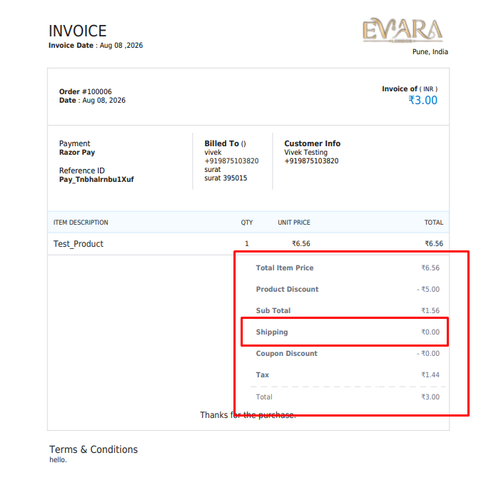Select the Pay_Tnbhalrnbu1Xuf reference value
Screen dimensions: 499x500
(x=96, y=179)
